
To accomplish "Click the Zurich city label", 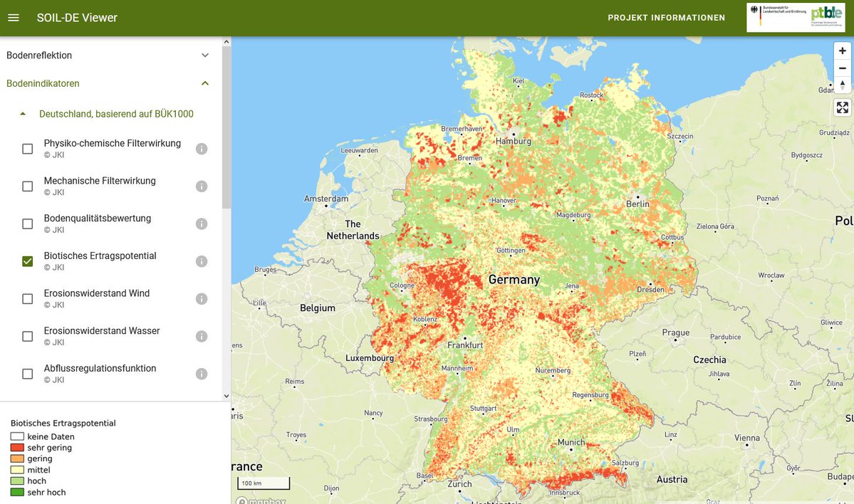I will point(459,484).
